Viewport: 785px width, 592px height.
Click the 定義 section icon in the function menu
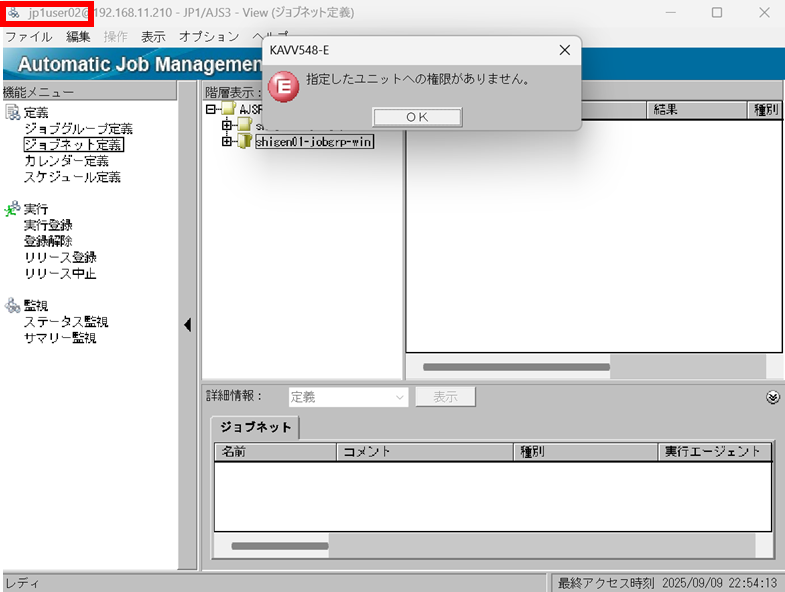click(x=13, y=113)
